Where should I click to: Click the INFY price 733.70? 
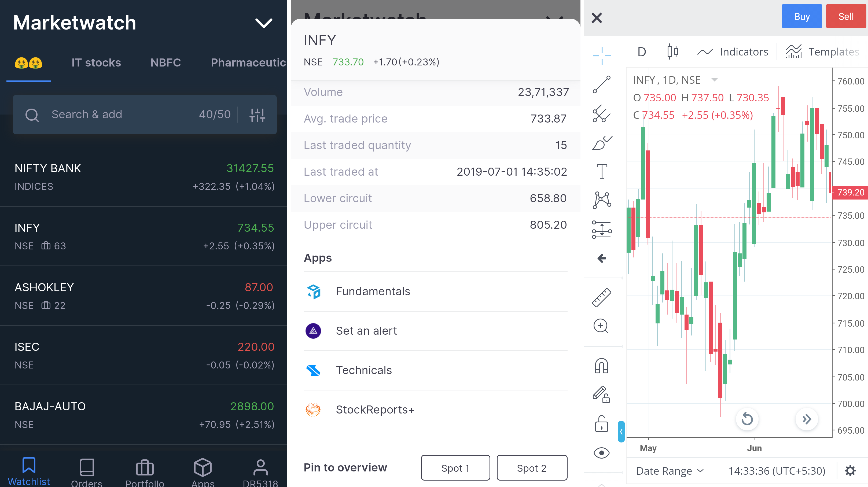pyautogui.click(x=348, y=62)
